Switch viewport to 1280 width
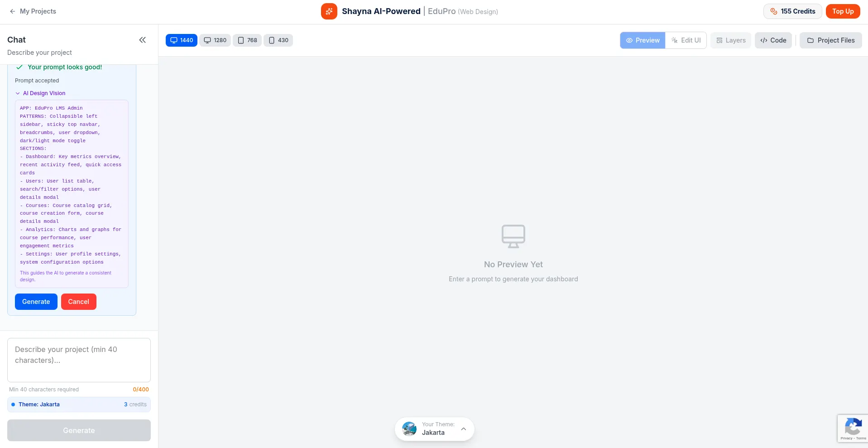 click(215, 40)
